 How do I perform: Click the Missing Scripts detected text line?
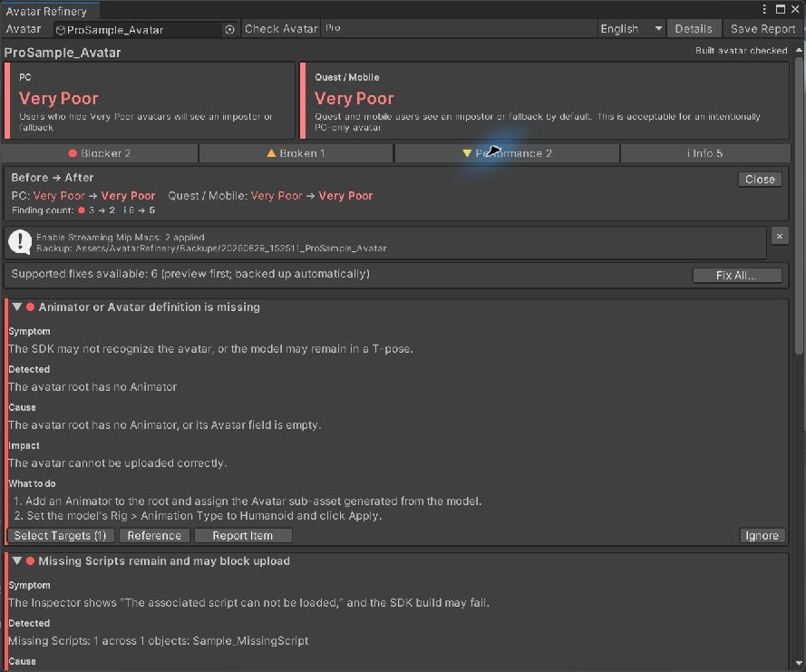159,640
